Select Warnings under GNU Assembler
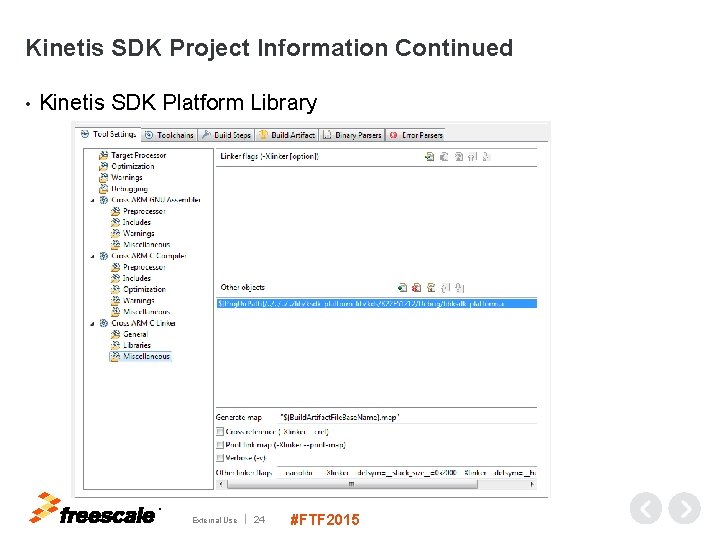 click(x=139, y=233)
